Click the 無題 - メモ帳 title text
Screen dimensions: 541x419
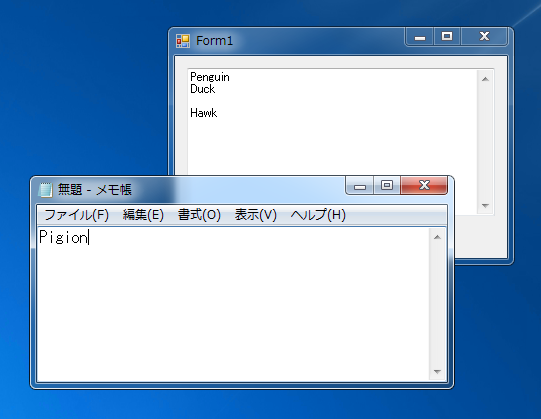click(95, 189)
